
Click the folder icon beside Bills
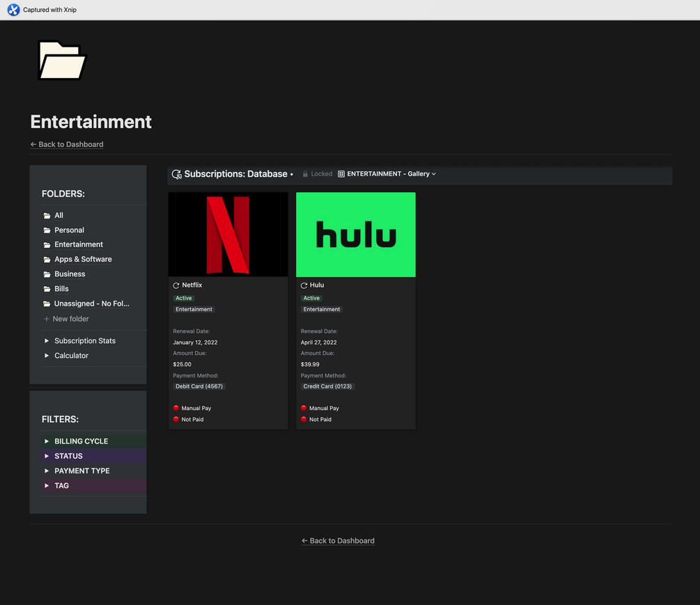tap(47, 289)
